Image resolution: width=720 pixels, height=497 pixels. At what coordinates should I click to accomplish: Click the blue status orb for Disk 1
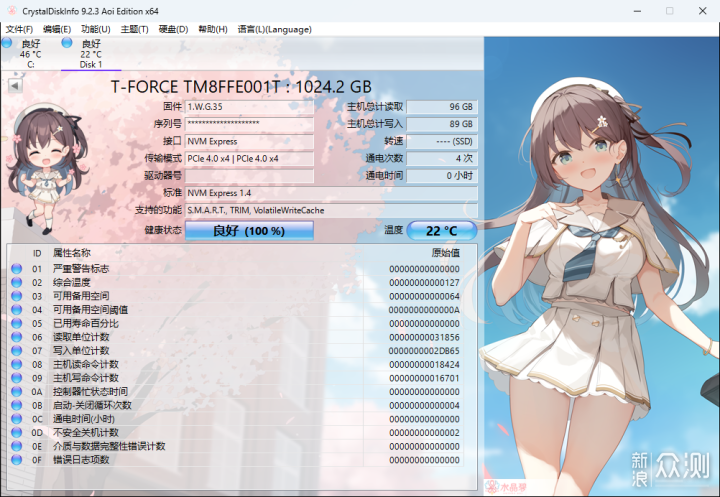[67, 43]
